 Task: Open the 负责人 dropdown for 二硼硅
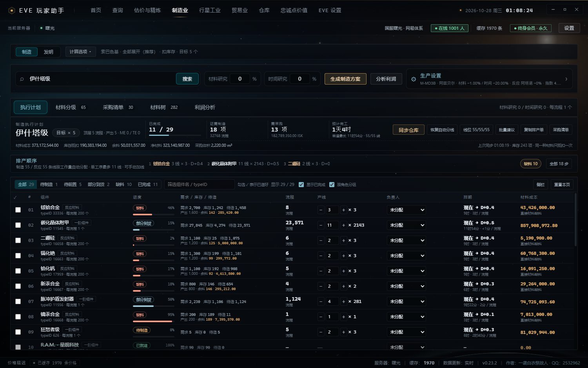tap(407, 240)
